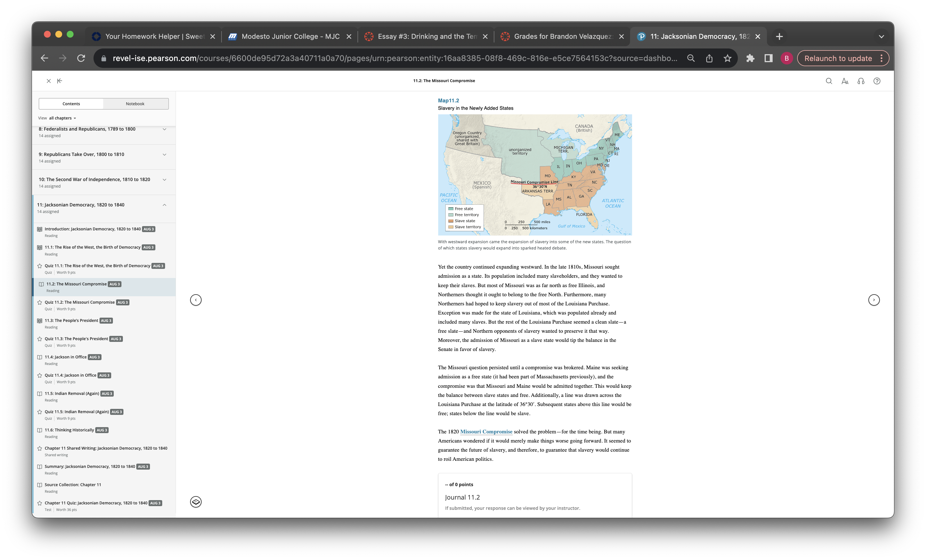Reload the current page
Screen dimensions: 926x560
click(x=81, y=58)
